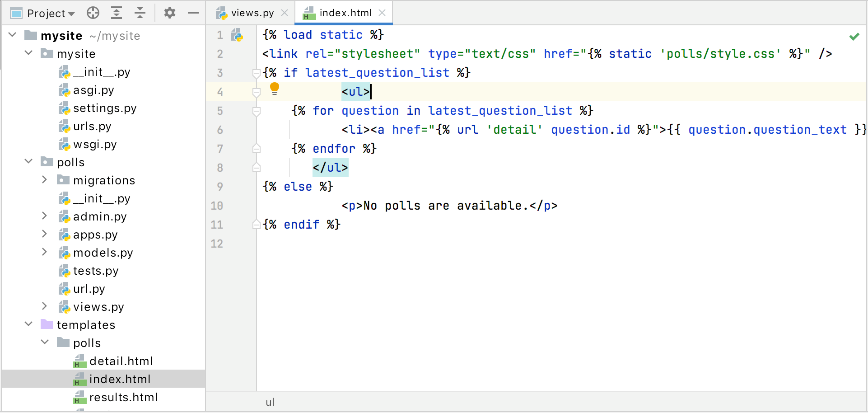Open the Project tool window settings gear
This screenshot has height=413, width=868.
pos(169,13)
